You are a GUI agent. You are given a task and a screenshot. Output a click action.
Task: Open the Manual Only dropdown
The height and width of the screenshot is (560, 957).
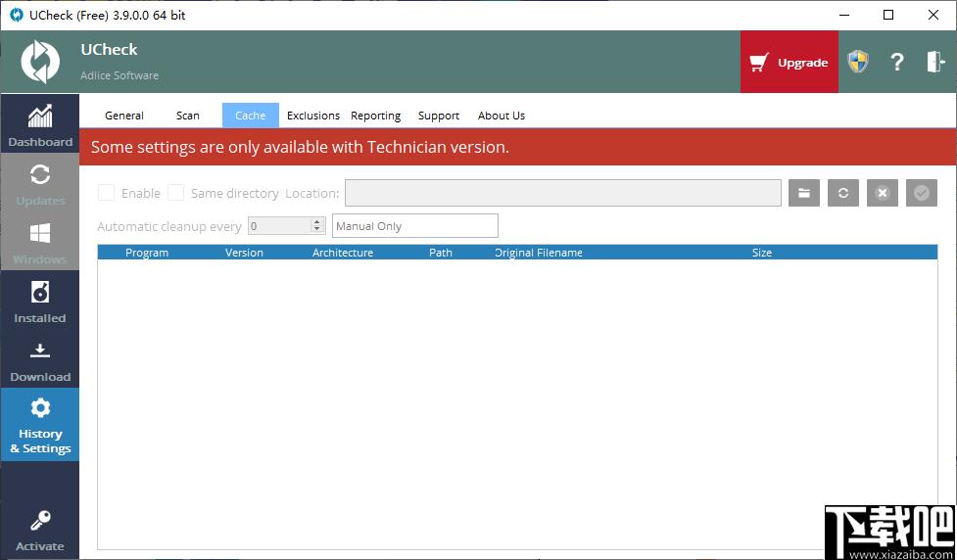(x=415, y=226)
